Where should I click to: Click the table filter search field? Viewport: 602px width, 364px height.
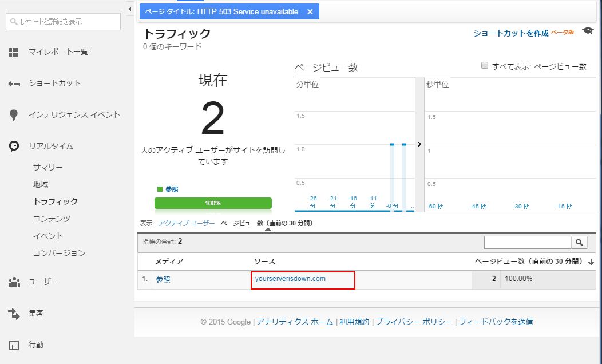tap(528, 242)
